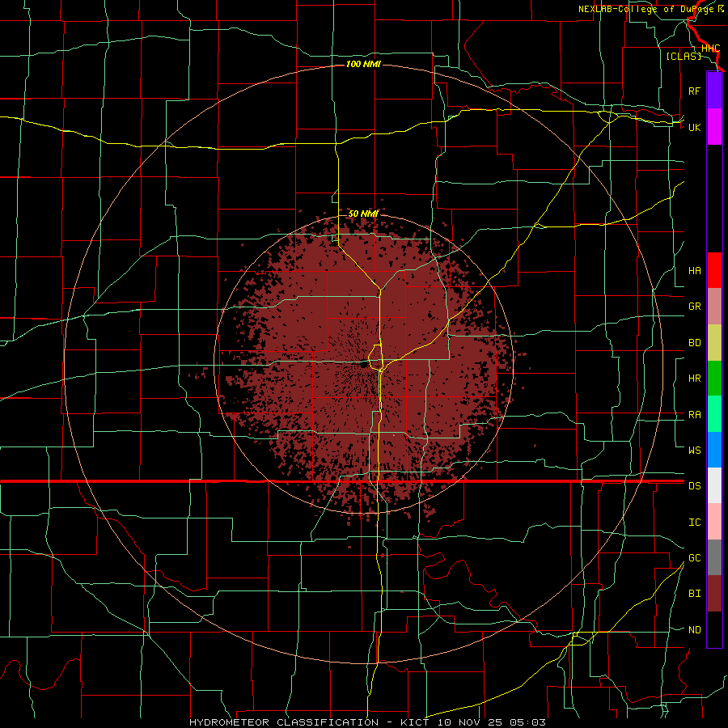Click the '[CLAS]' units label
This screenshot has height=728, width=728.
684,57
